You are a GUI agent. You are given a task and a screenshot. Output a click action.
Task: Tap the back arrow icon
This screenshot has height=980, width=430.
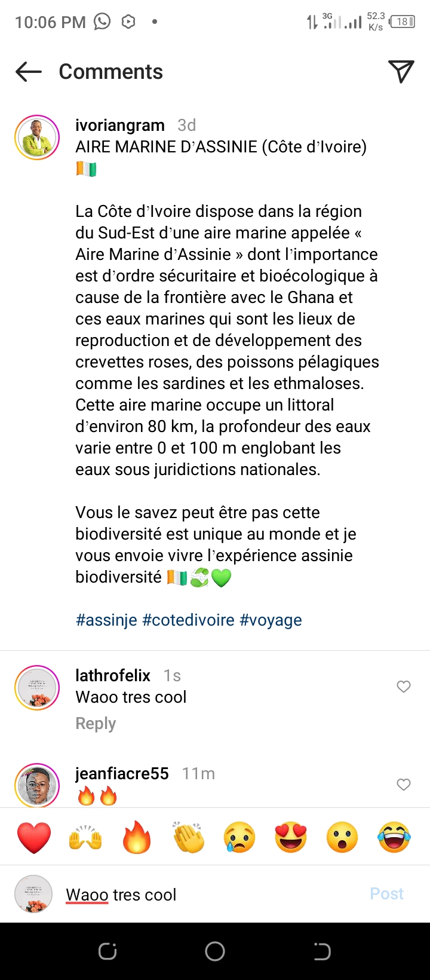[29, 72]
